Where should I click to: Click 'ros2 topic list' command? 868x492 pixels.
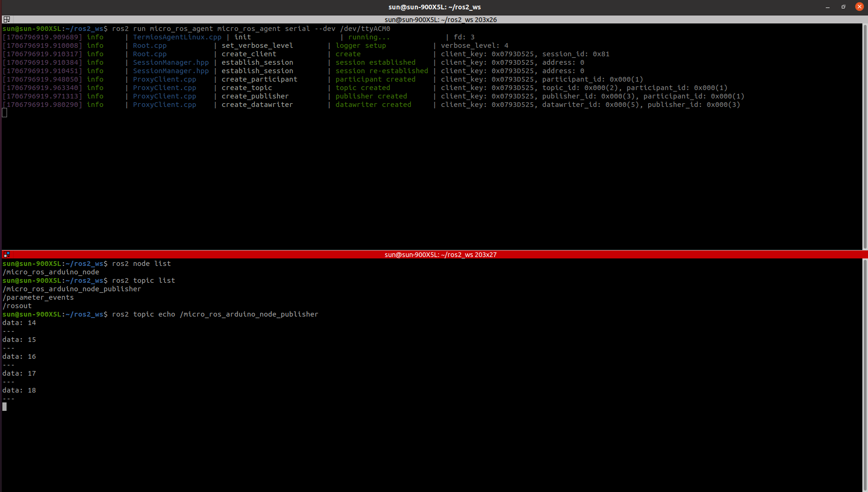pyautogui.click(x=143, y=280)
